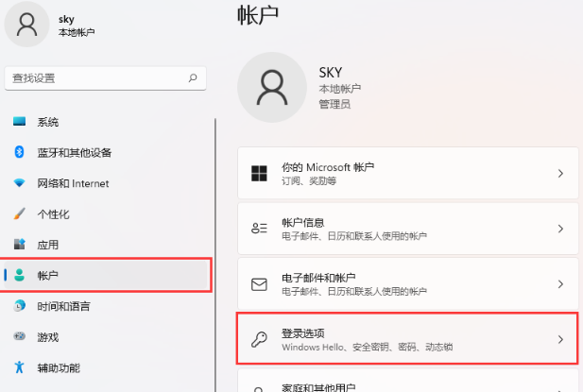The image size is (583, 392).
Task: Click the System monitor icon in sidebar
Action: tap(19, 122)
